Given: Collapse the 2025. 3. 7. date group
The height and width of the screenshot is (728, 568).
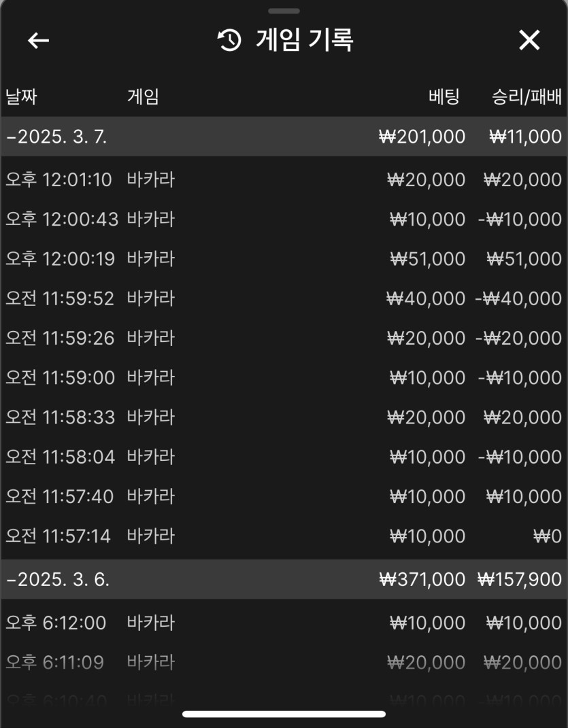Looking at the screenshot, I should pos(56,137).
